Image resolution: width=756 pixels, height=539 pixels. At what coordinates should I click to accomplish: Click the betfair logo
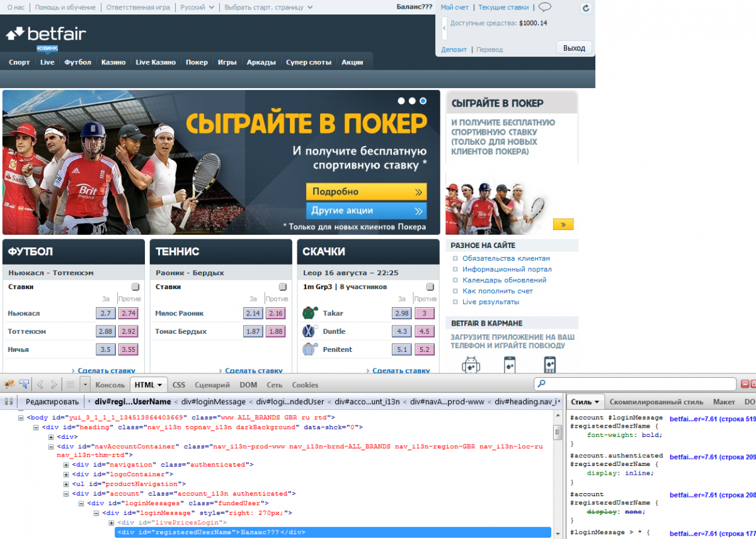click(46, 33)
